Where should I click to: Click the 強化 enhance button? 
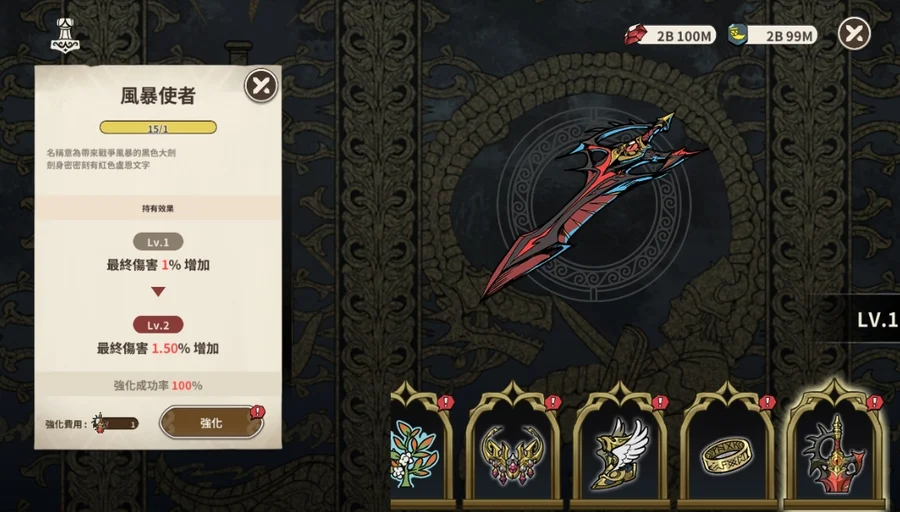click(x=211, y=422)
